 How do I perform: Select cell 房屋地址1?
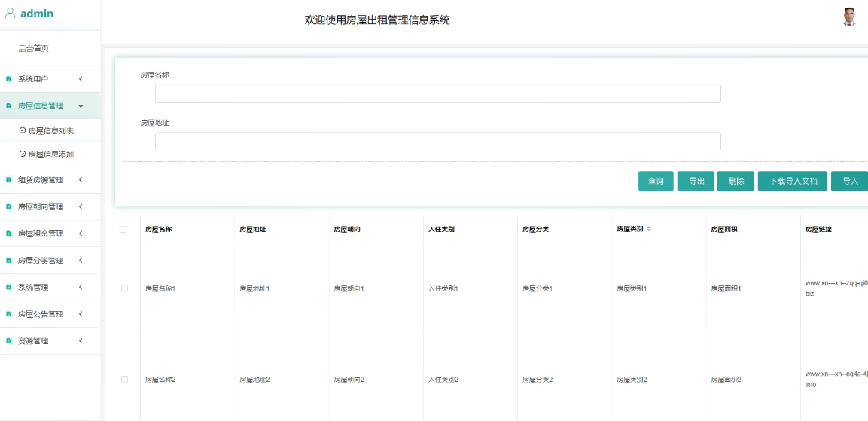click(254, 288)
